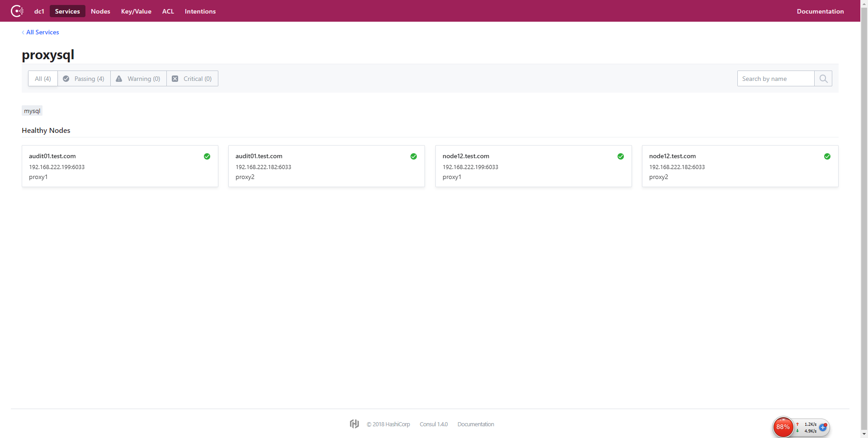Click the Healthy Nodes heading

pos(46,130)
